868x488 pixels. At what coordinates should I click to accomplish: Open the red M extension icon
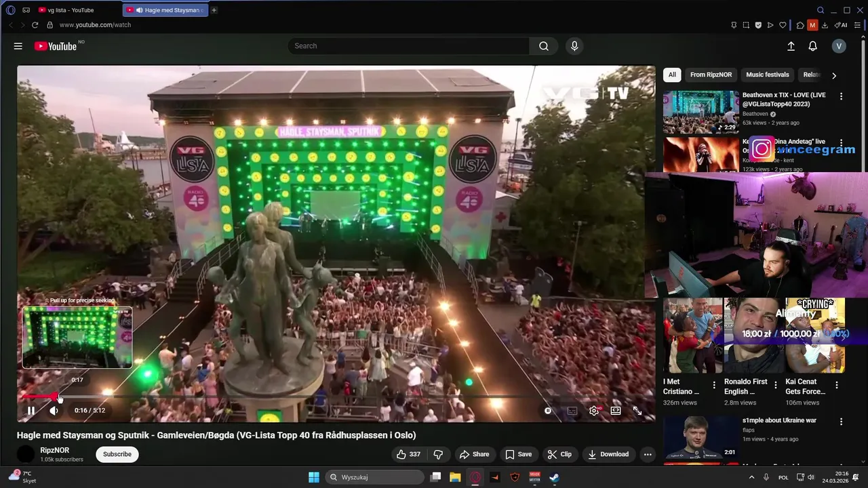click(x=812, y=25)
